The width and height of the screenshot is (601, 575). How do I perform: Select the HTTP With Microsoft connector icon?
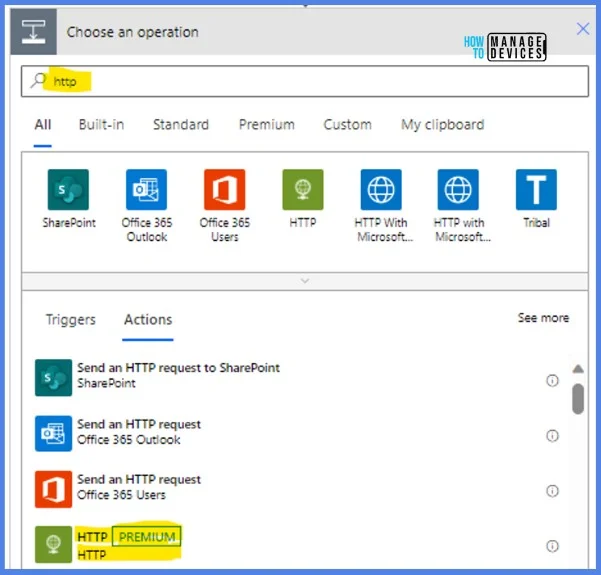point(381,189)
